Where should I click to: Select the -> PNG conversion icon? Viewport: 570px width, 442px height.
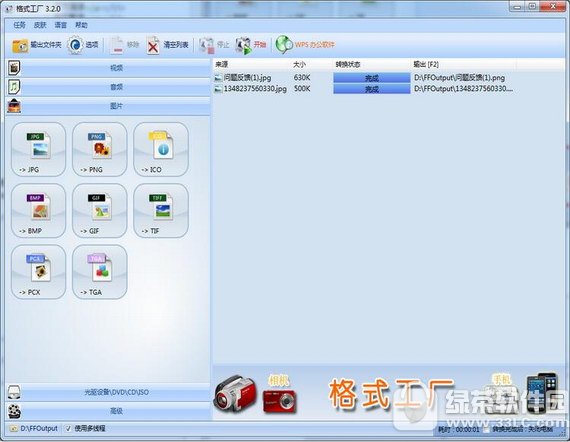click(100, 149)
